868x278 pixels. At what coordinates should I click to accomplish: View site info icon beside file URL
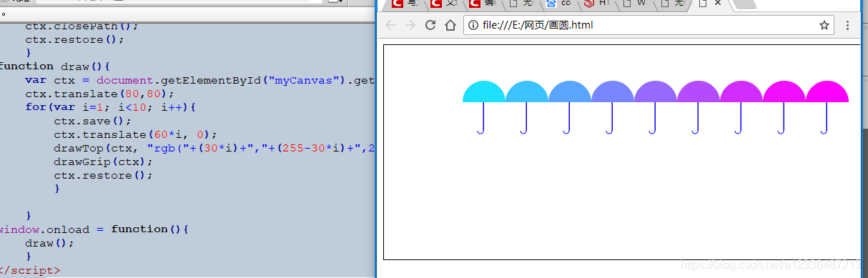(473, 25)
